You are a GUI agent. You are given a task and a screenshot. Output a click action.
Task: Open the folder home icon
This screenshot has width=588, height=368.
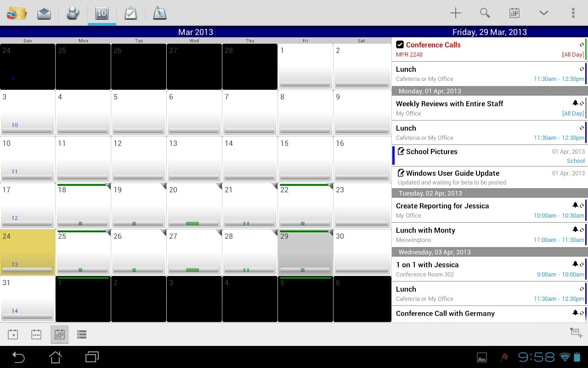tap(16, 13)
